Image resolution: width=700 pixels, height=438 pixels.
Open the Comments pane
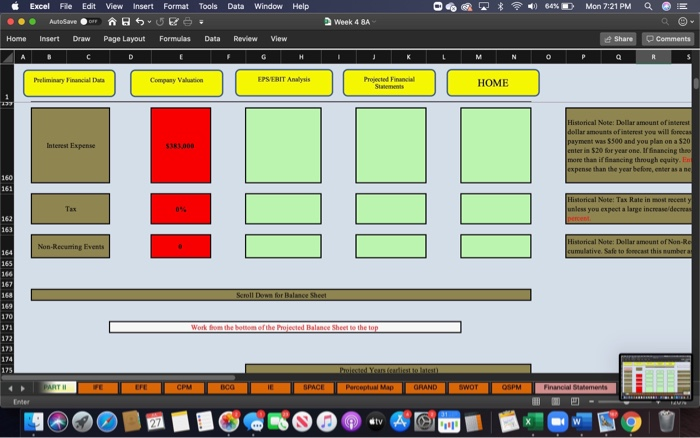668,39
